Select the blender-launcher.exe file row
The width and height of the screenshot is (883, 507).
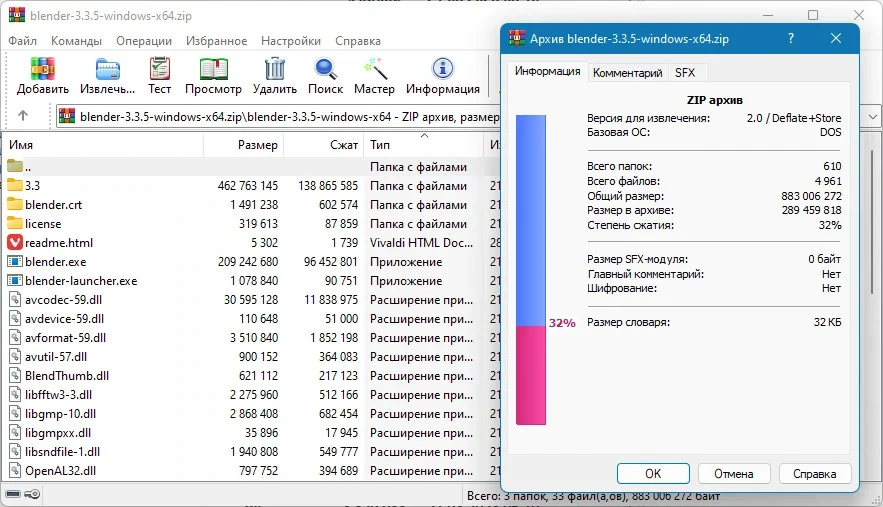[x=251, y=281]
